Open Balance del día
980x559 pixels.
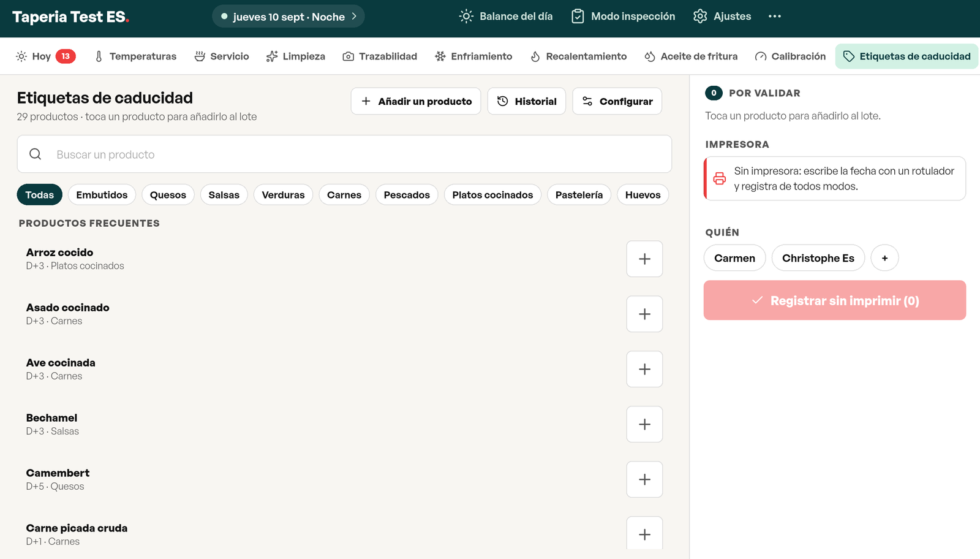click(x=506, y=17)
